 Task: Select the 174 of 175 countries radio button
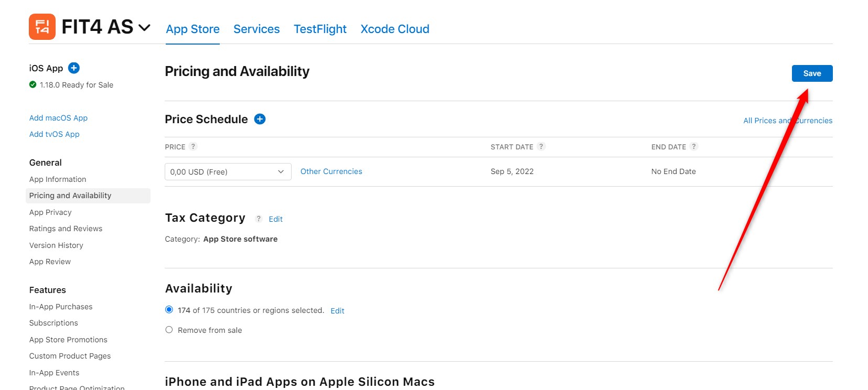point(169,310)
